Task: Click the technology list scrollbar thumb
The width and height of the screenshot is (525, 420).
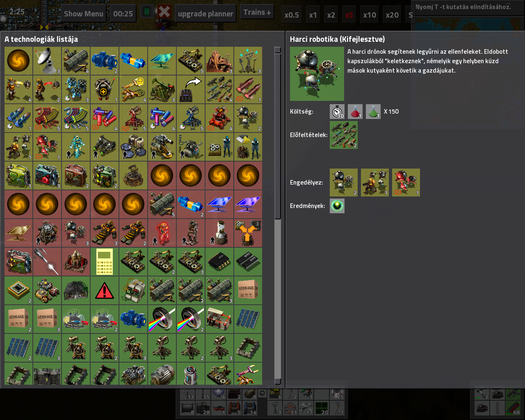Action: pos(278,137)
